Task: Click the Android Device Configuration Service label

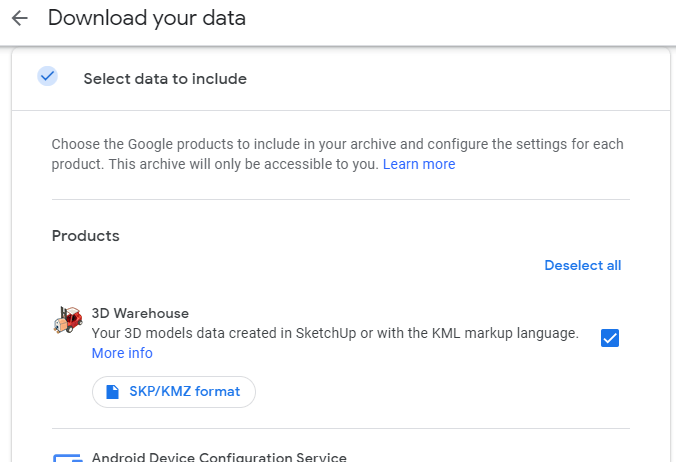Action: [x=219, y=457]
